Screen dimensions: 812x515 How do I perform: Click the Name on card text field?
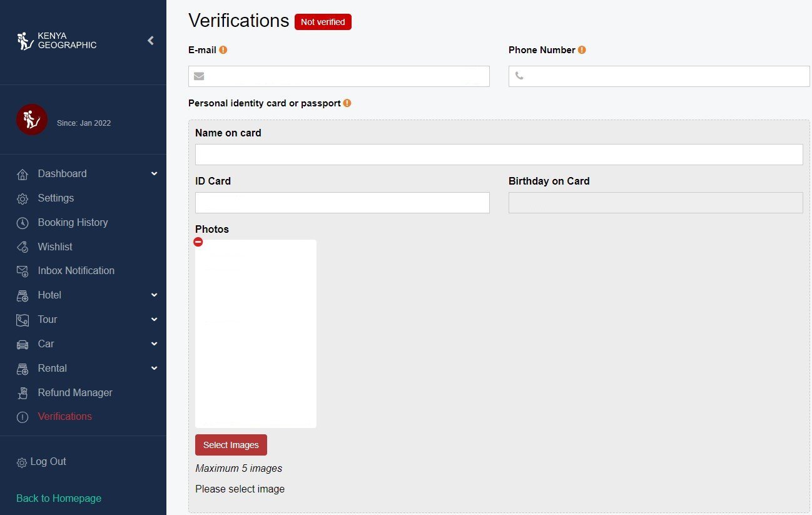click(499, 155)
